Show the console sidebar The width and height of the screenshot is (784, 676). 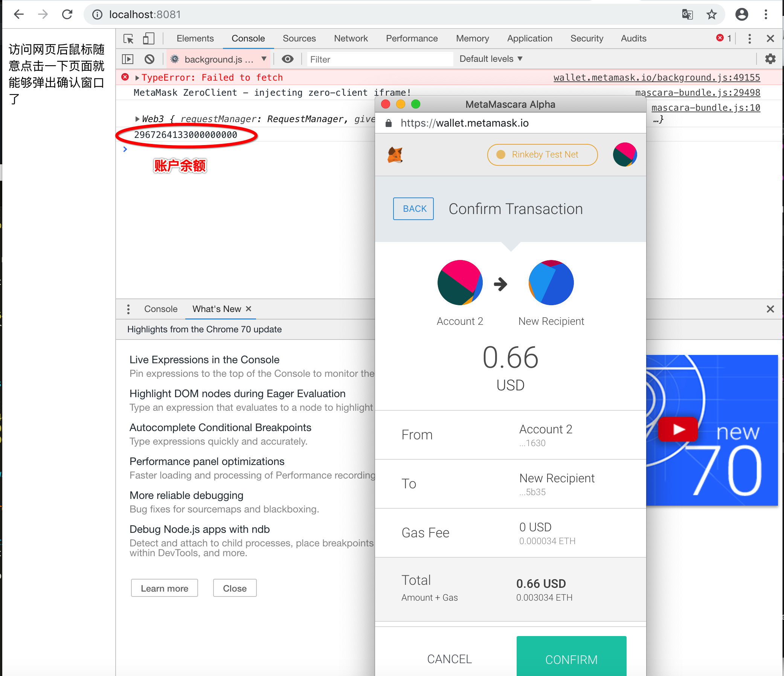128,59
